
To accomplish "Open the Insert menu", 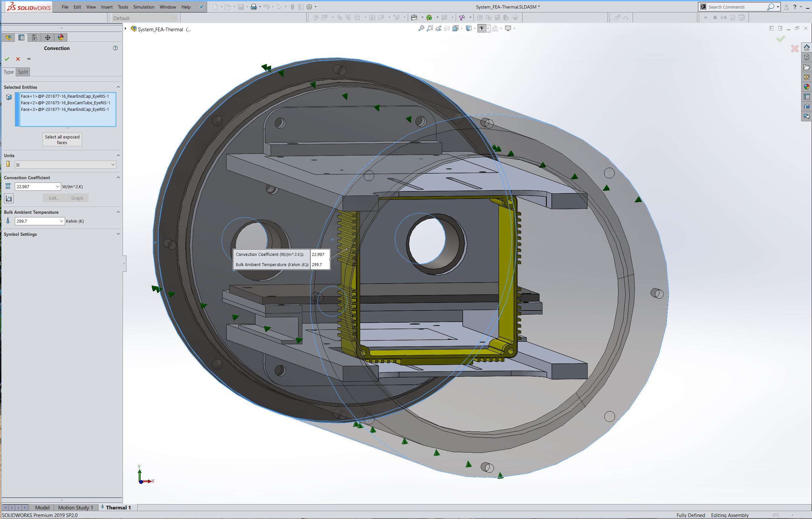I will tap(107, 7).
